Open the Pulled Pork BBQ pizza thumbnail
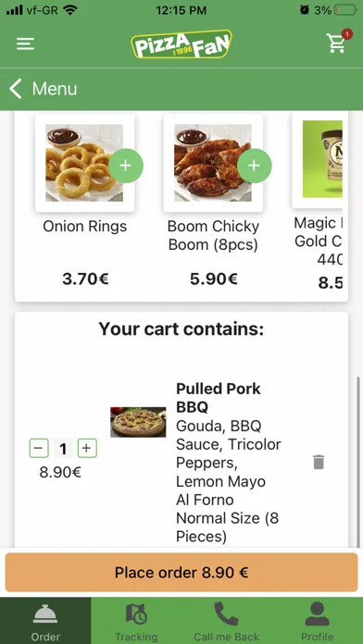Screen dimensions: 363x644 (x=138, y=422)
